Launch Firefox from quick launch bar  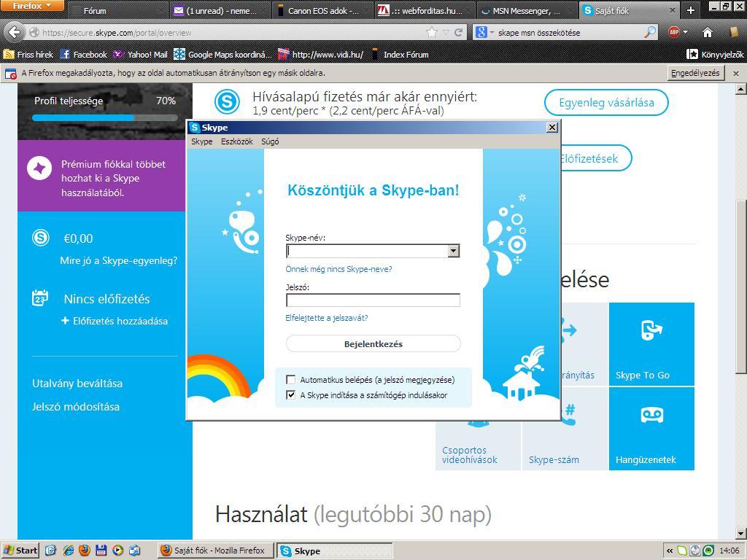point(85,551)
